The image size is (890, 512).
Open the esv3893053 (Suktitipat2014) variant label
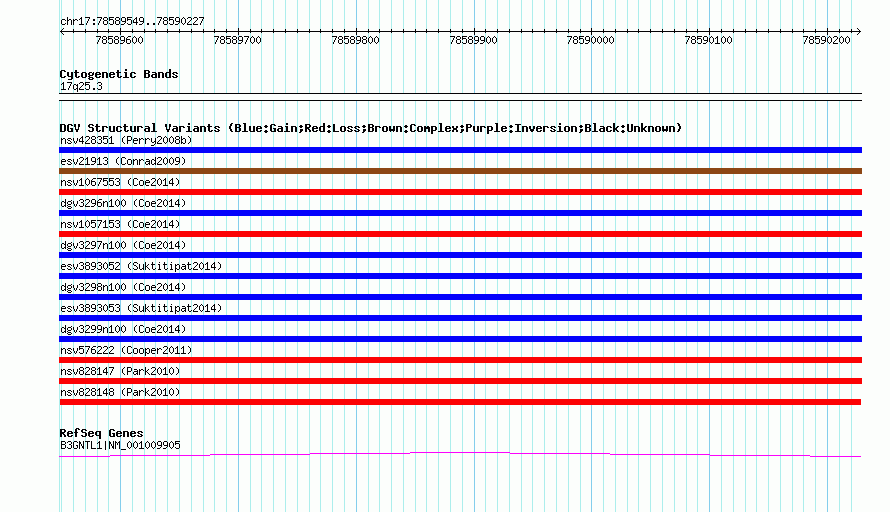(x=141, y=308)
